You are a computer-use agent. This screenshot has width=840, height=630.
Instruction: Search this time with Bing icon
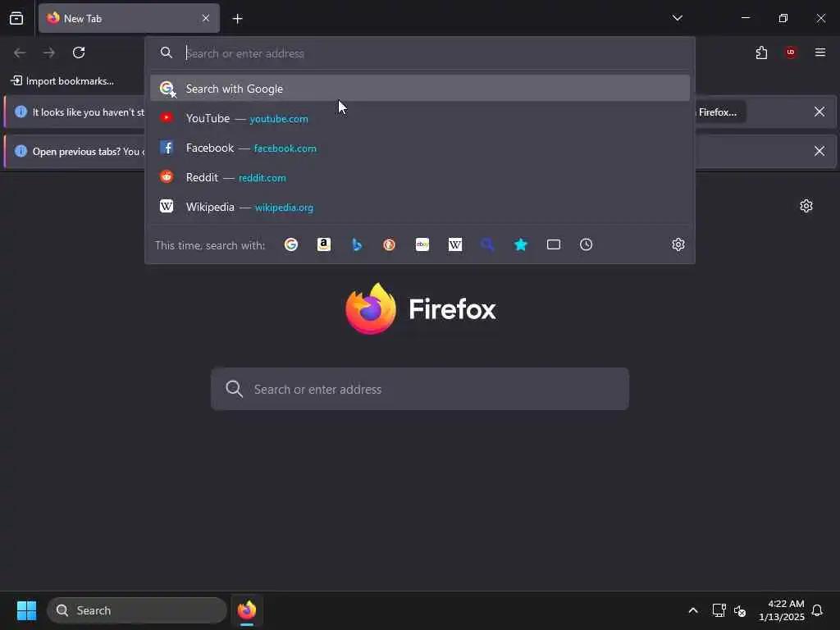tap(357, 244)
